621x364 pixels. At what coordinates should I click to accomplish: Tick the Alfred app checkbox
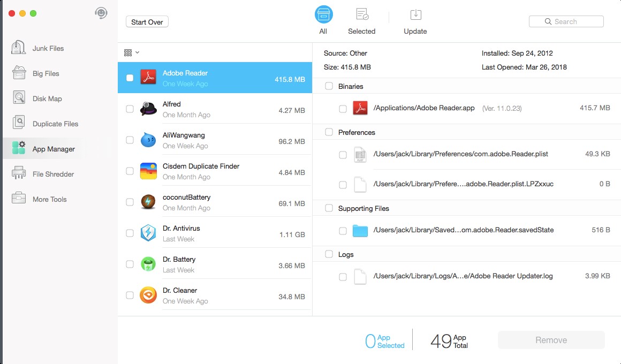click(x=130, y=109)
